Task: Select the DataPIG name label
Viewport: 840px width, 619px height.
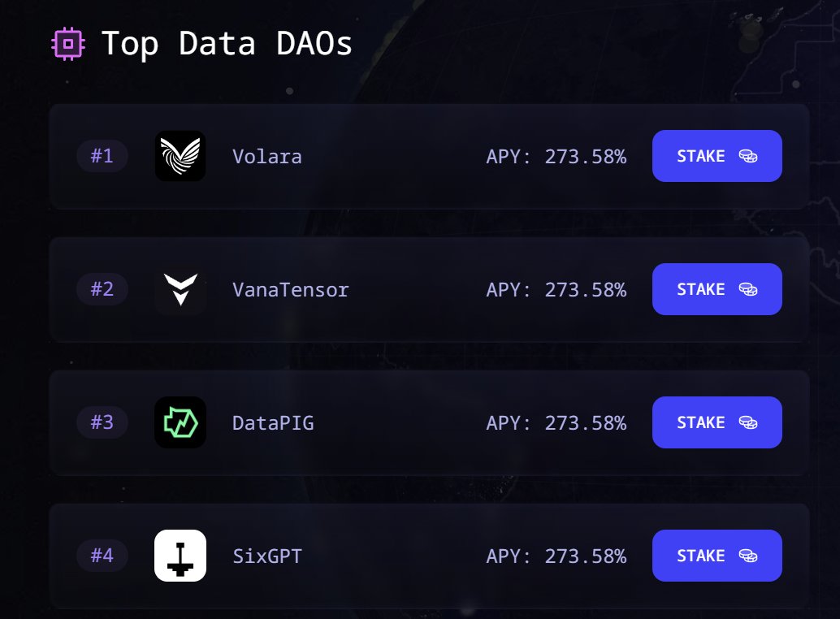Action: pos(272,422)
